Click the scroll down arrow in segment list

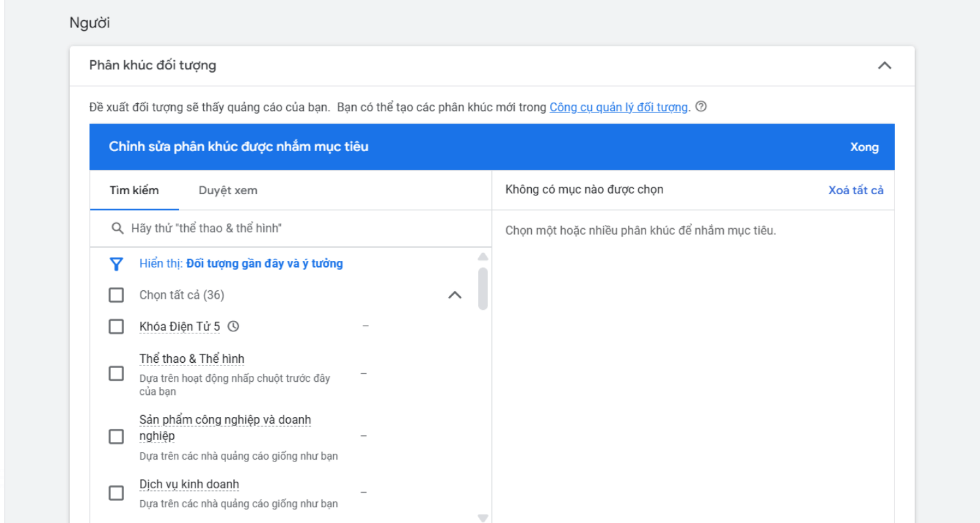pos(483,518)
